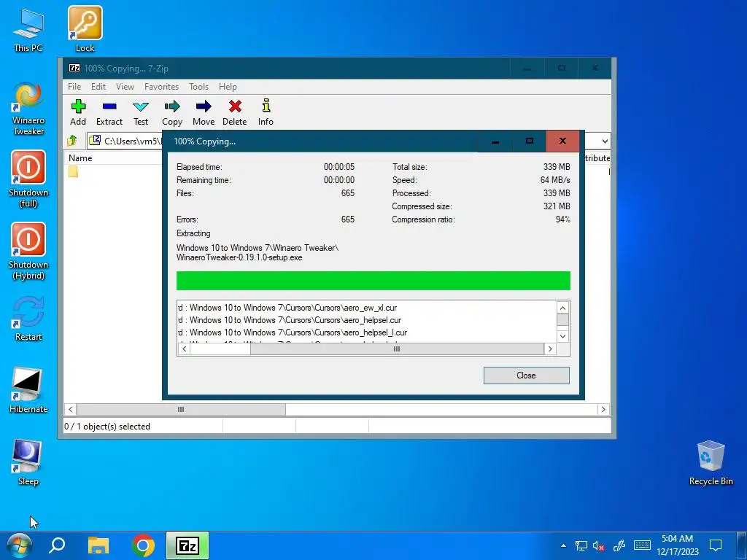Click the Add toolbar icon in 7-Zip
This screenshot has height=560, width=747.
[x=78, y=112]
